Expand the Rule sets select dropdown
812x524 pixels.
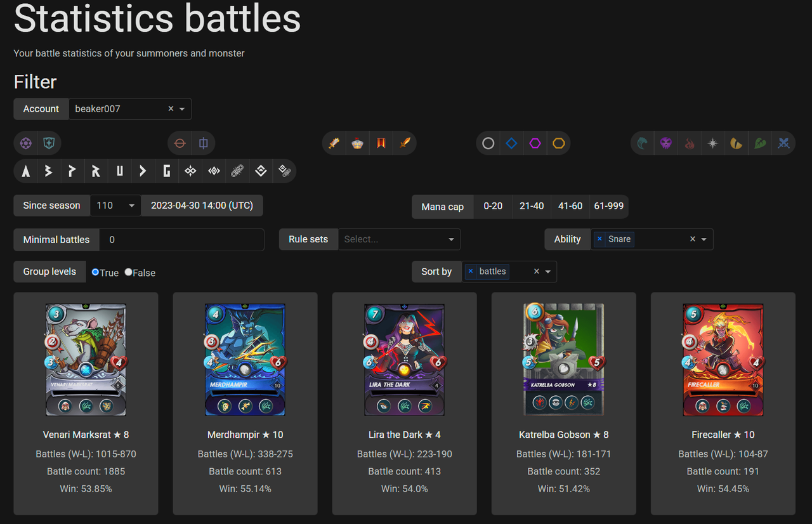tap(399, 239)
